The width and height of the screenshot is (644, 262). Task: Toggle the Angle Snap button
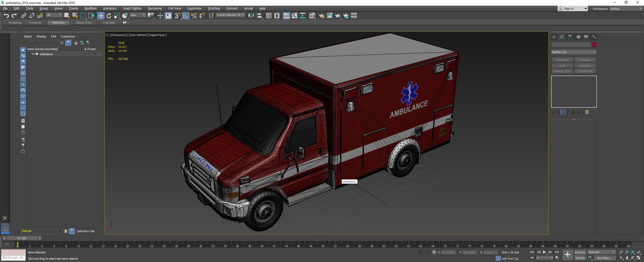[186, 15]
